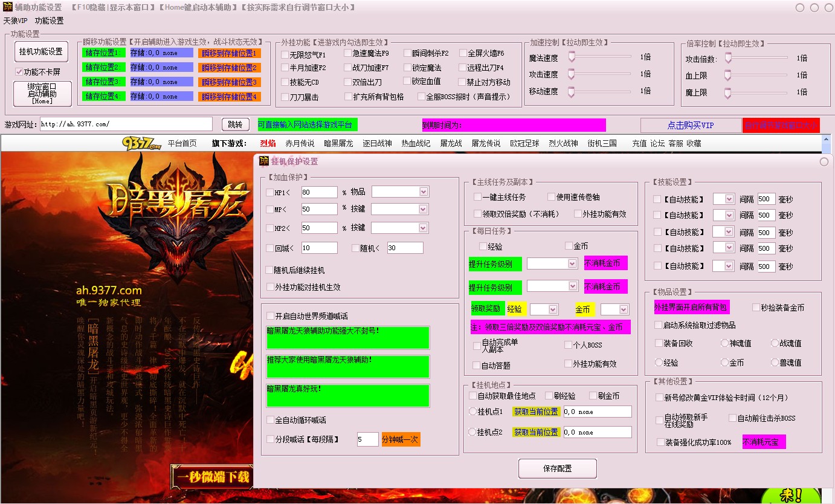Image resolution: width=835 pixels, height=504 pixels.
Task: Click the 9377.com logo on the web page
Action: click(x=141, y=143)
